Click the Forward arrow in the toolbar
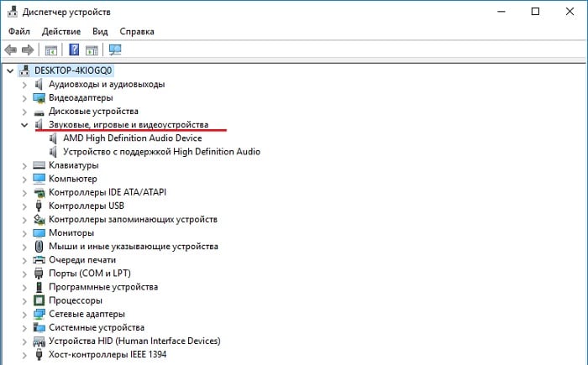The width and height of the screenshot is (588, 365). click(28, 50)
